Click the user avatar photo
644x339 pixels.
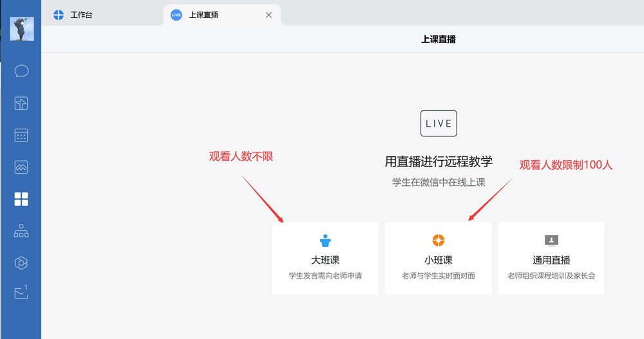(x=22, y=30)
